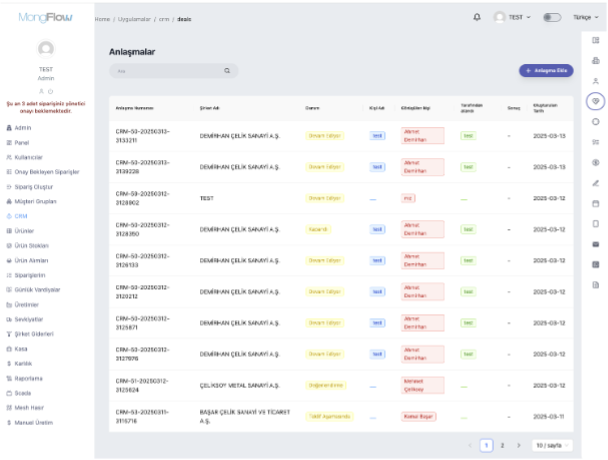Open the Türkçe language dropdown

coord(586,17)
